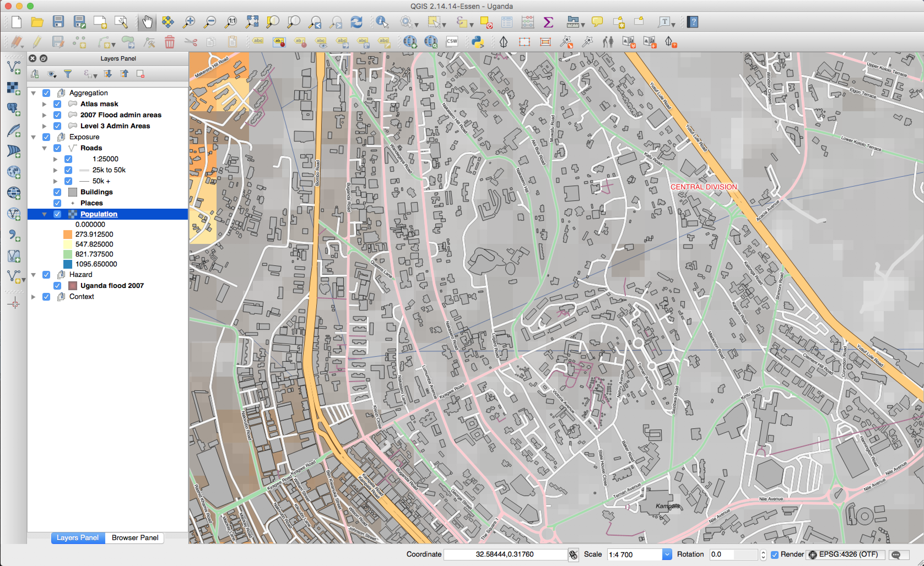
Task: Select the Identify Features tool
Action: click(x=382, y=22)
